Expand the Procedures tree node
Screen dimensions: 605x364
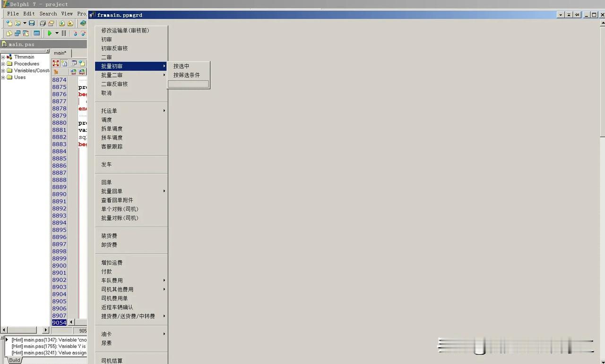3,64
